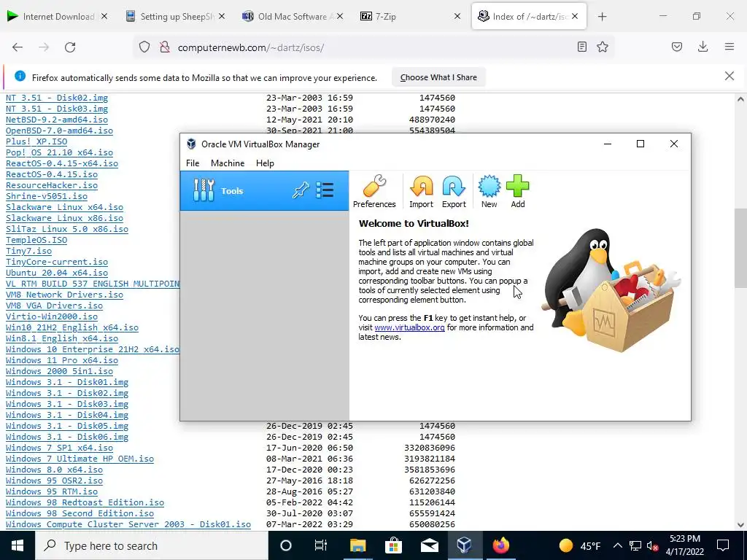Go back with Firefox back arrow
The image size is (747, 560).
click(18, 47)
